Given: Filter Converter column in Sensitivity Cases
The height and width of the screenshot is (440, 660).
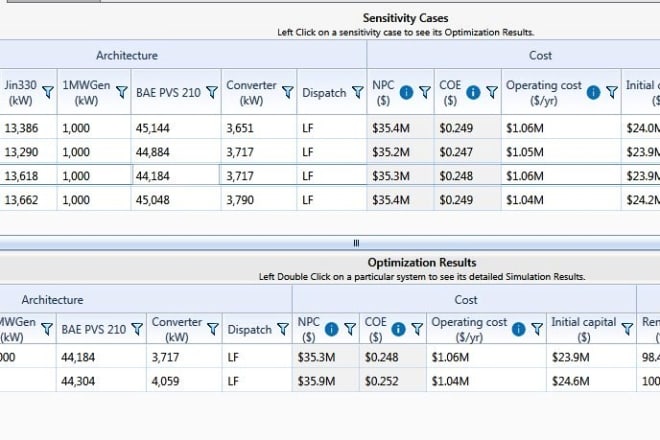Looking at the screenshot, I should click(x=287, y=92).
